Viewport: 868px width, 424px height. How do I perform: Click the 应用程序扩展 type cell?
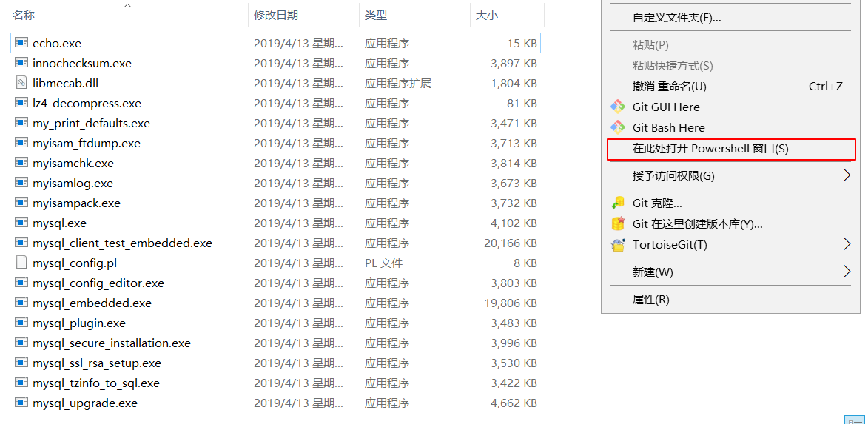[398, 83]
